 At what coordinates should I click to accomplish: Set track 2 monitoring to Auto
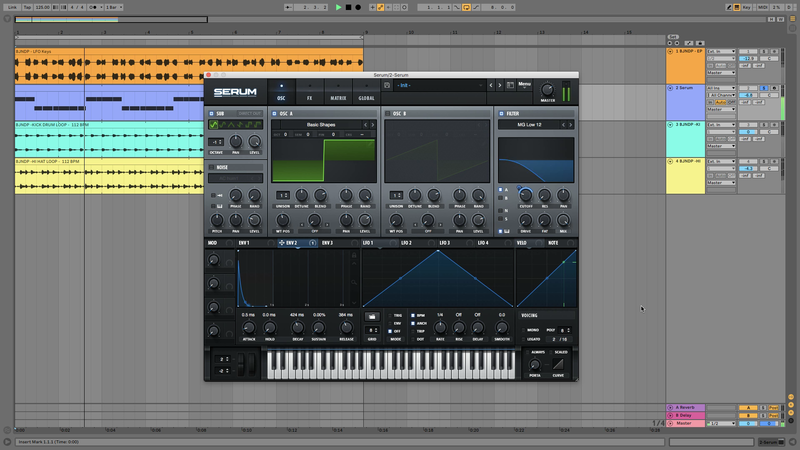[720, 102]
